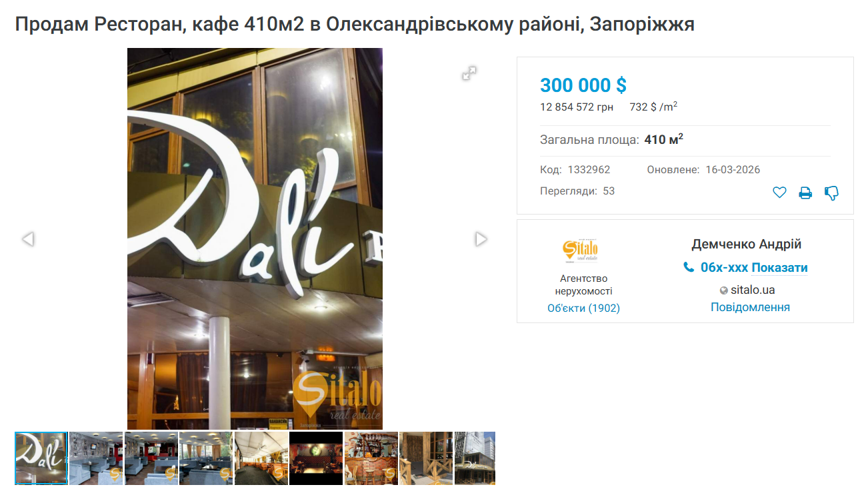
Task: Select the second interior thumbnail
Action: (151, 458)
